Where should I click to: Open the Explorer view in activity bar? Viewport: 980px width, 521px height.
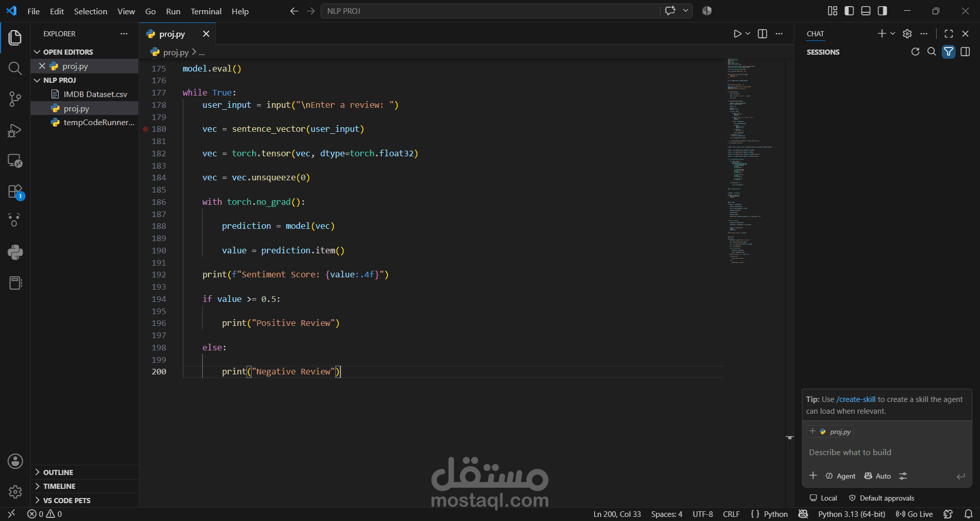15,38
